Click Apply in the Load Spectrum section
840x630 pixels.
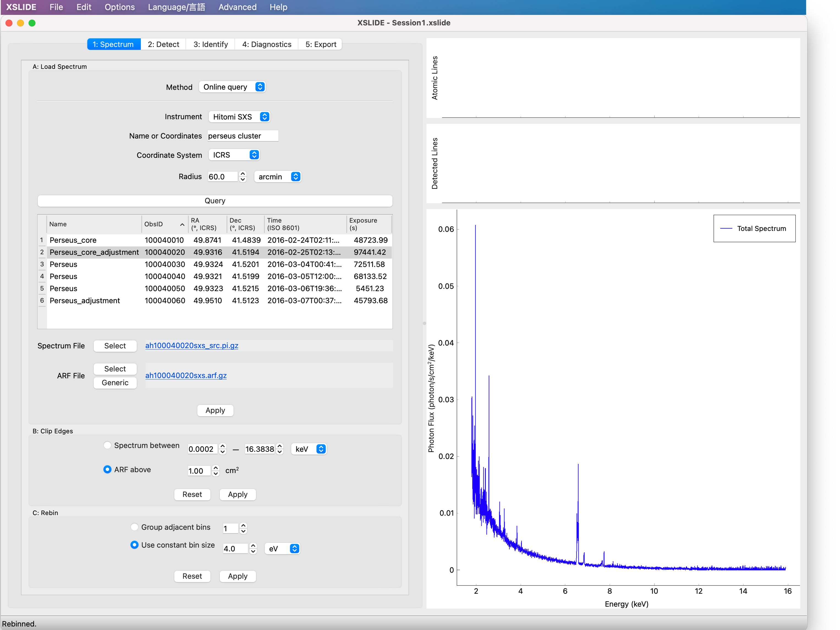click(215, 410)
